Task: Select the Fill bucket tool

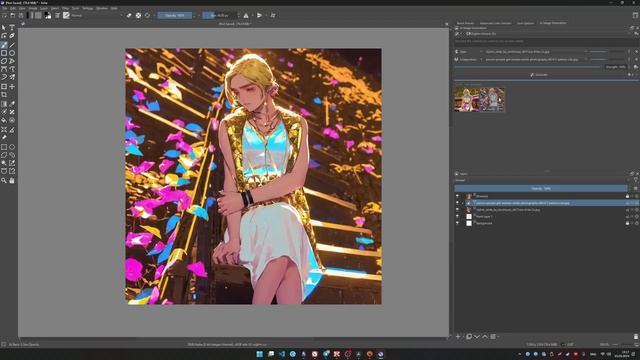Action: click(x=4, y=120)
